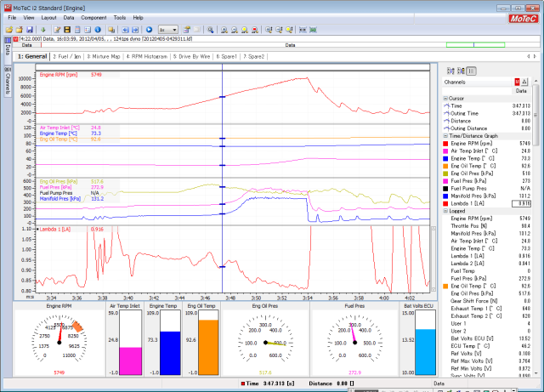The width and height of the screenshot is (544, 392).
Task: Click the second channel list layout icon
Action: pos(461,71)
